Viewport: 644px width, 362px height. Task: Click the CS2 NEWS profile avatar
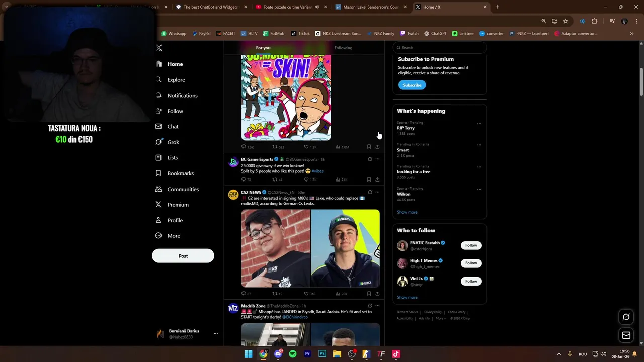pyautogui.click(x=233, y=195)
